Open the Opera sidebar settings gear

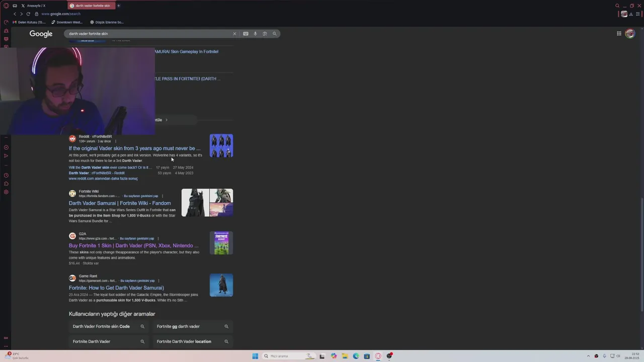click(x=6, y=192)
